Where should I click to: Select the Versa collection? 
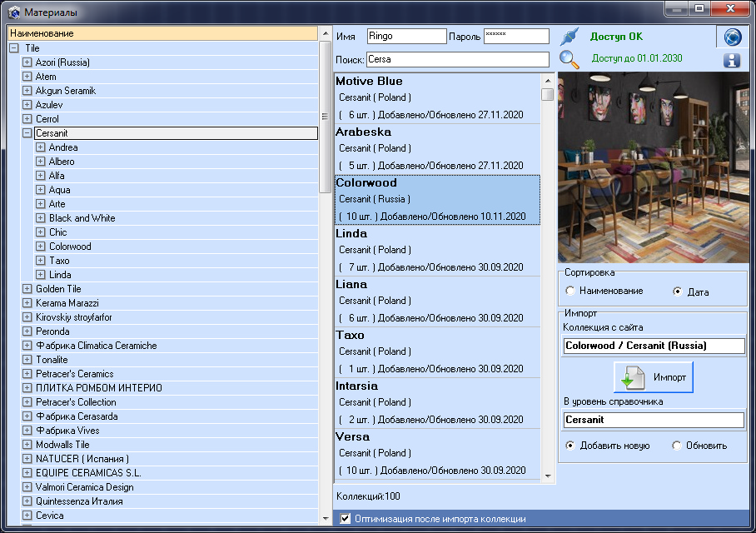437,454
